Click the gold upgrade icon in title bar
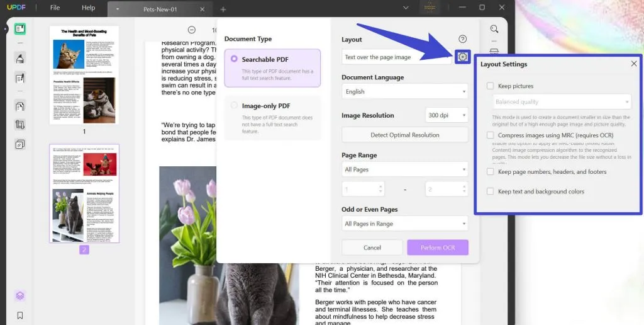 pos(430,8)
